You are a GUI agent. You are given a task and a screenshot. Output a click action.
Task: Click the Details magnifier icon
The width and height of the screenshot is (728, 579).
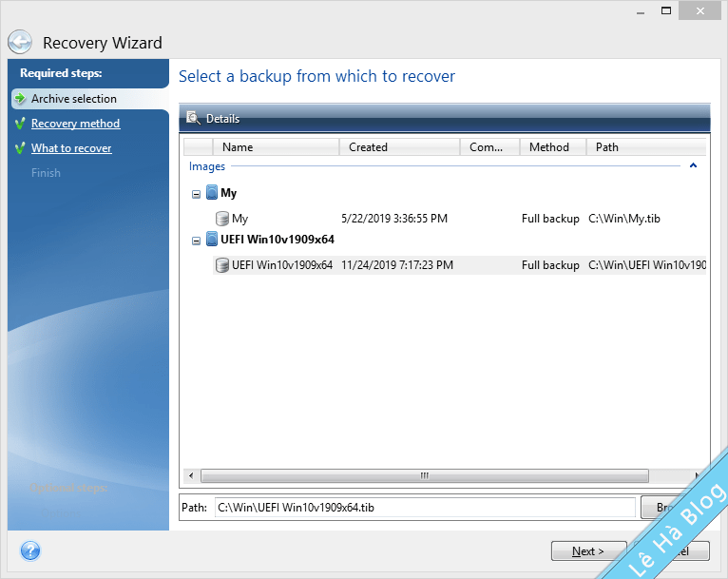(x=193, y=118)
